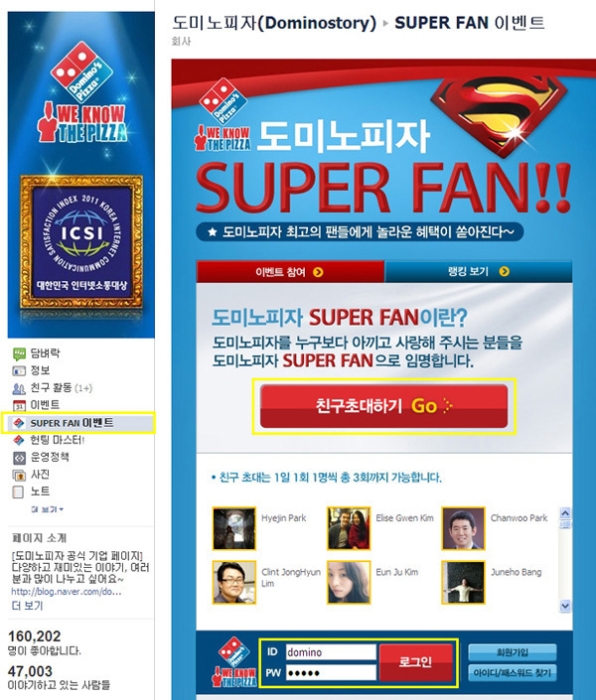Click friend list scrollbar down arrow

[565, 606]
